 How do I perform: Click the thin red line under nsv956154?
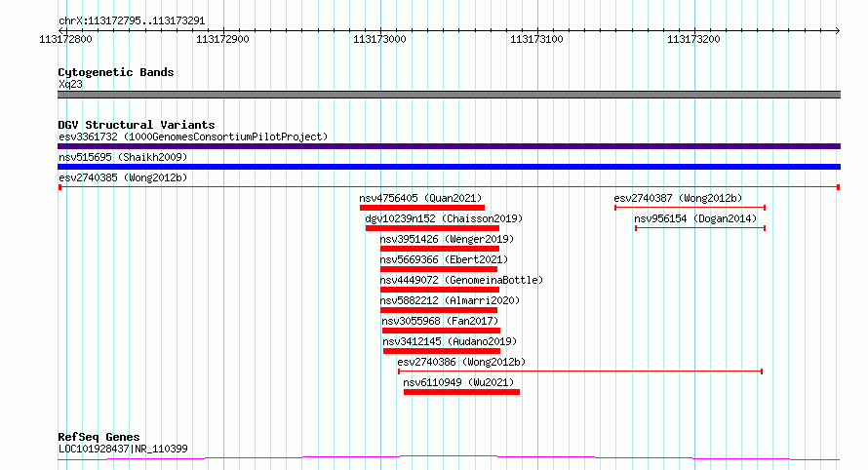click(x=700, y=228)
